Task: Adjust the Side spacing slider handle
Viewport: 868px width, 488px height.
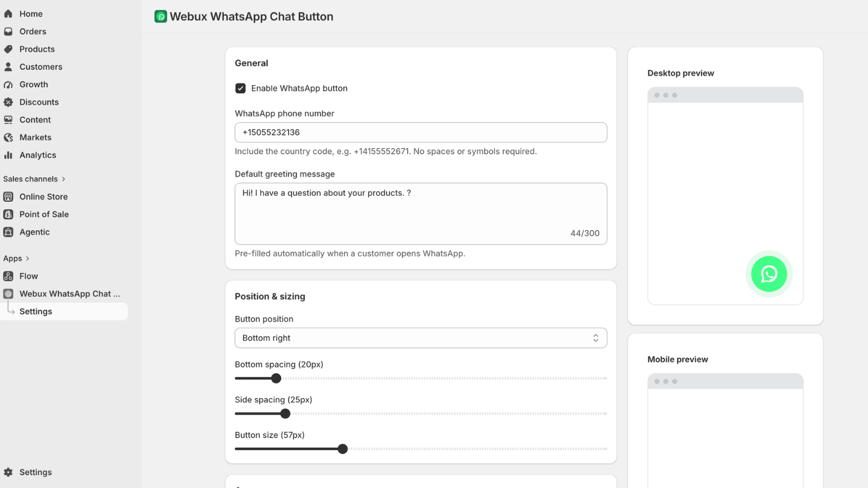Action: [x=285, y=414]
